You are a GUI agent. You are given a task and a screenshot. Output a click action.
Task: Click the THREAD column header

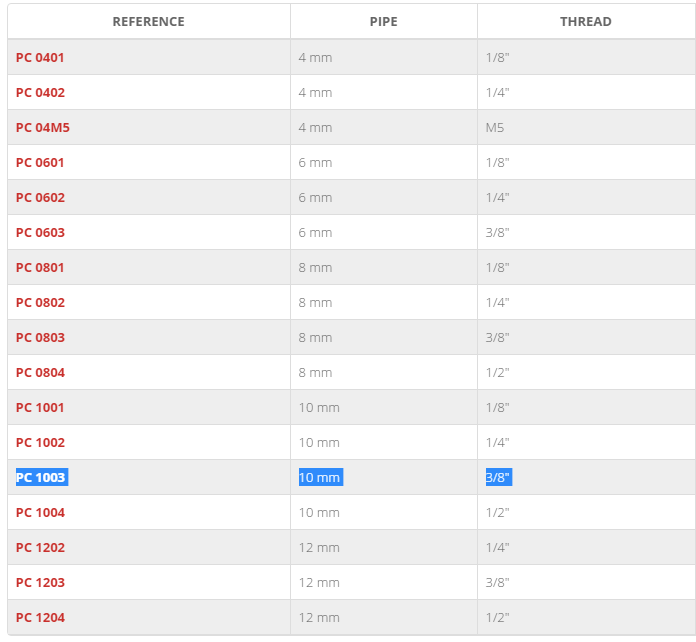pos(585,22)
